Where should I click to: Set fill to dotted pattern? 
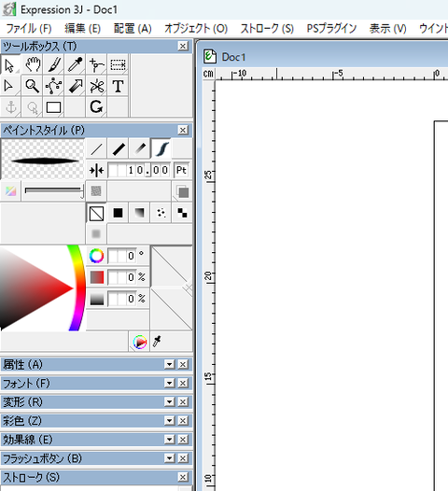click(x=161, y=214)
